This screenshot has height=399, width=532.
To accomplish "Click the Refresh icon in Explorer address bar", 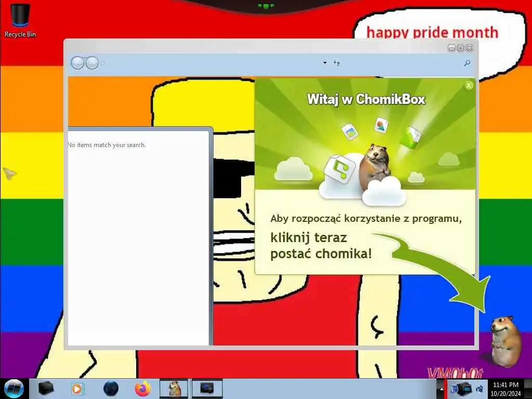I will (336, 63).
